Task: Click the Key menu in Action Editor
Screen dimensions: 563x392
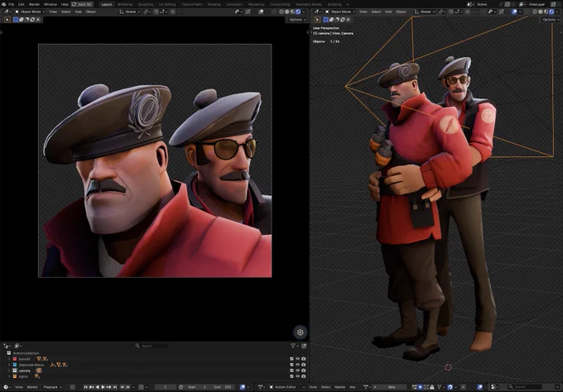Action: tap(353, 387)
